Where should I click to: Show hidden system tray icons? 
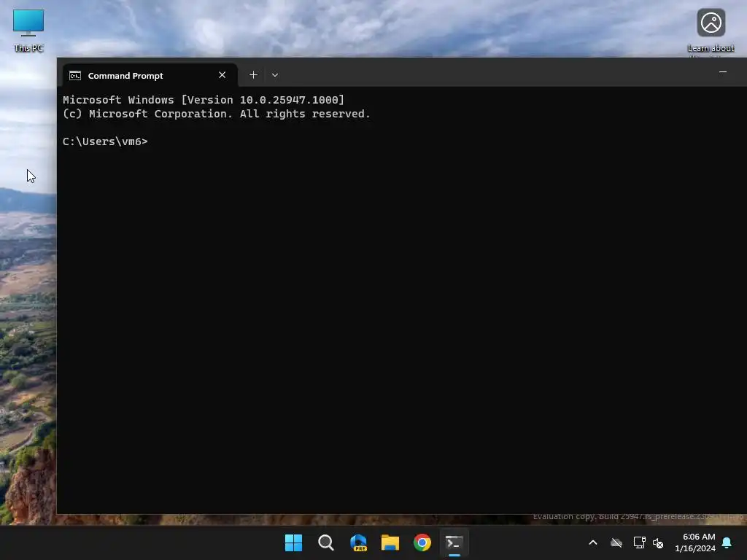tap(593, 542)
